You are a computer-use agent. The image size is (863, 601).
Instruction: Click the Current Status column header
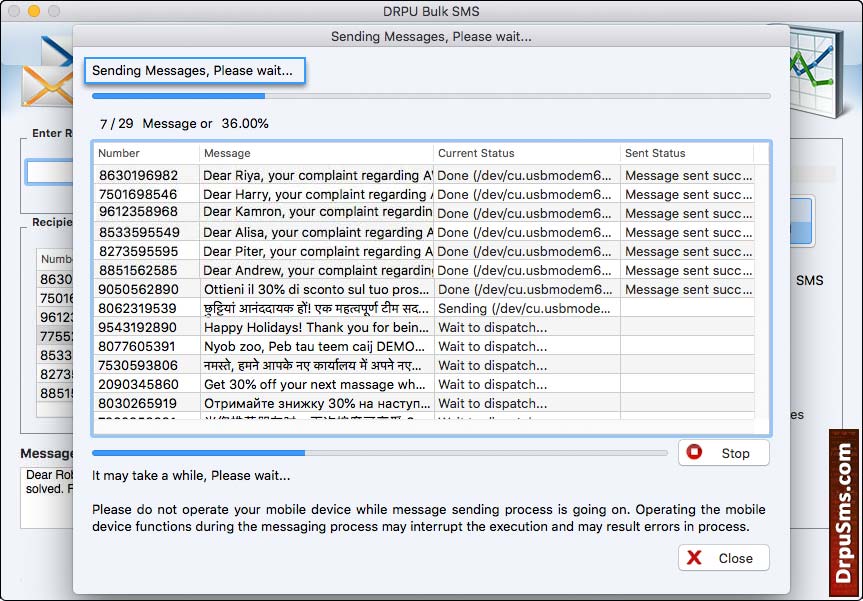527,153
